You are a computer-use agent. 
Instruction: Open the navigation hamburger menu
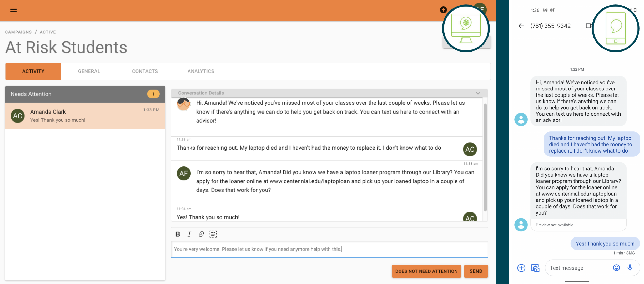[x=13, y=10]
